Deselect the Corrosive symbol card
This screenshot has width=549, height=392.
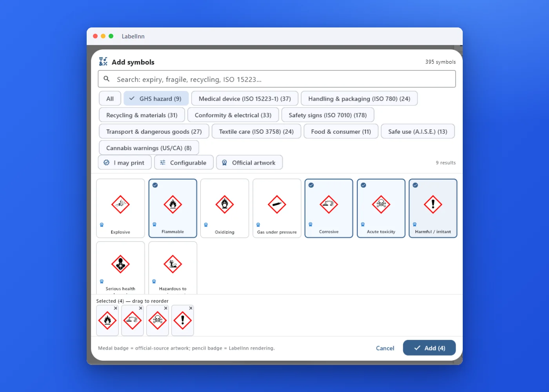[329, 208]
